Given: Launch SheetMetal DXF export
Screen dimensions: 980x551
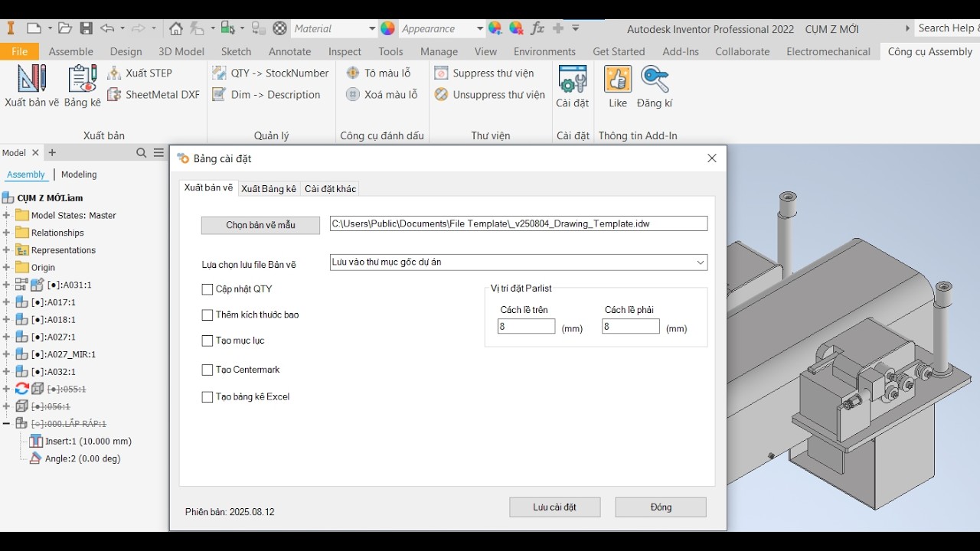Looking at the screenshot, I should pyautogui.click(x=153, y=95).
